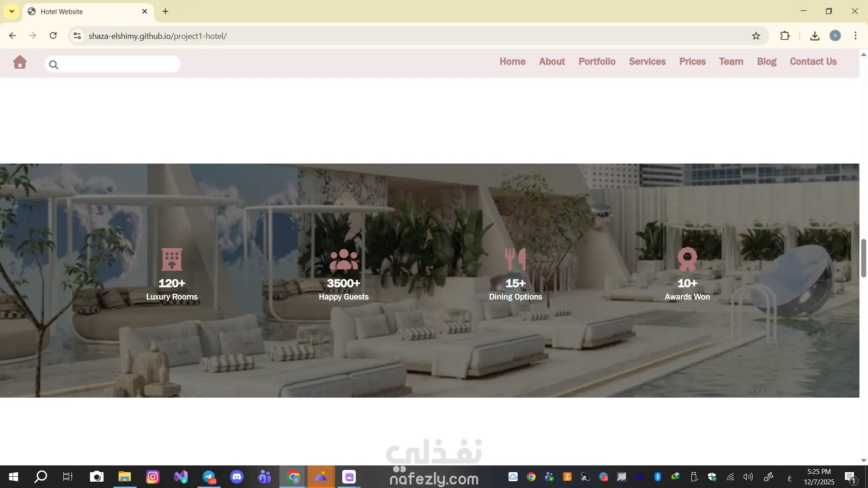Click the Dining Options utensils icon
Image resolution: width=868 pixels, height=488 pixels.
tap(515, 259)
